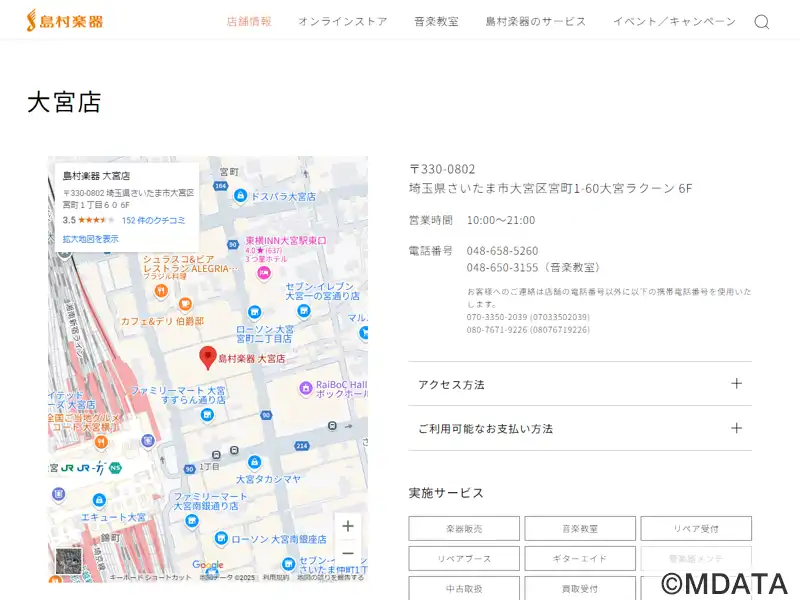The image size is (800, 600).
Task: Open オンラインストア menu item
Action: 343,21
